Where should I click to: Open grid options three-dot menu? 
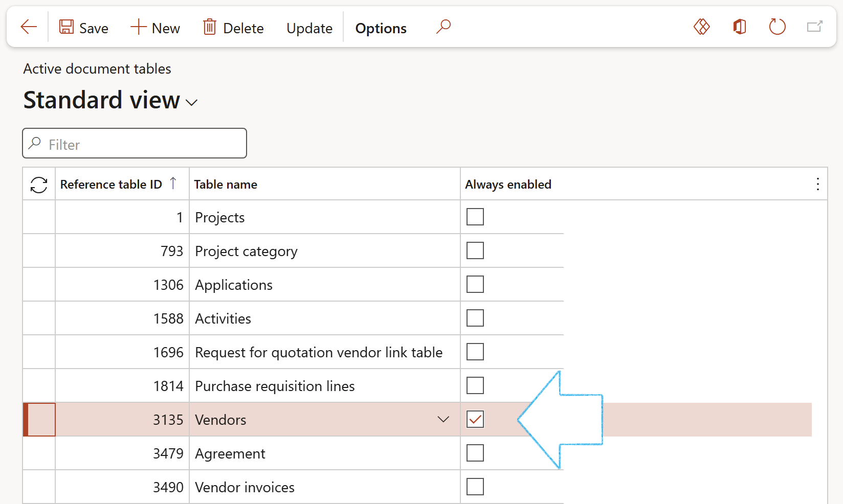817,185
